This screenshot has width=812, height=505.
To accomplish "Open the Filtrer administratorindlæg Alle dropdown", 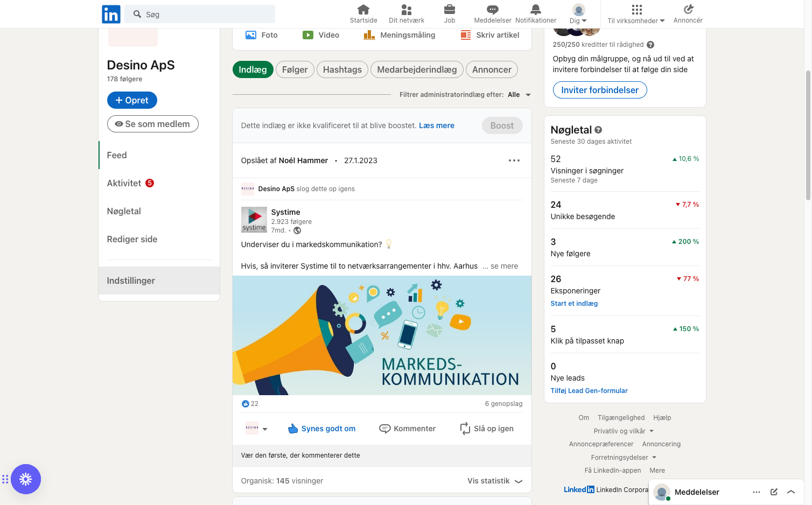I will 519,95.
